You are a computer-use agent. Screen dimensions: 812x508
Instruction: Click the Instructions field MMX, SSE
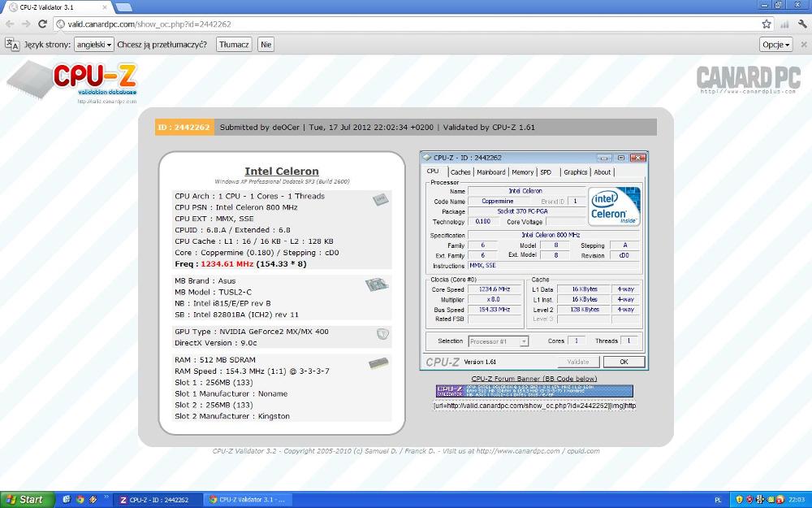[x=555, y=266]
